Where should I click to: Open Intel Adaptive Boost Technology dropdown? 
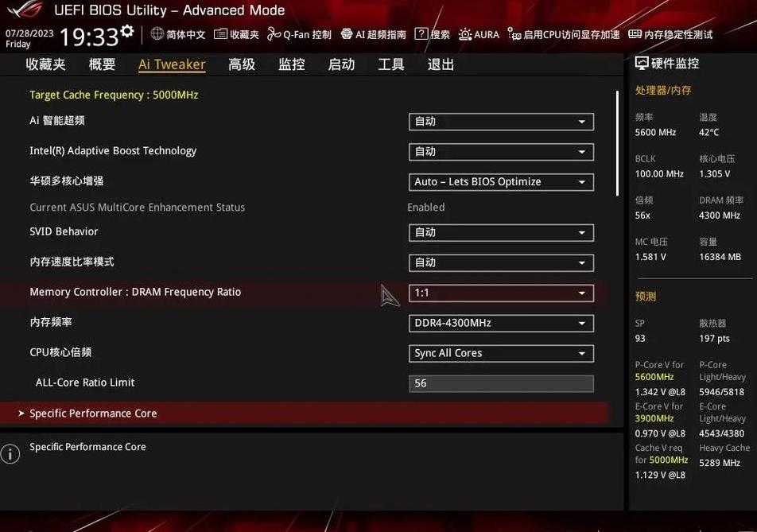501,152
